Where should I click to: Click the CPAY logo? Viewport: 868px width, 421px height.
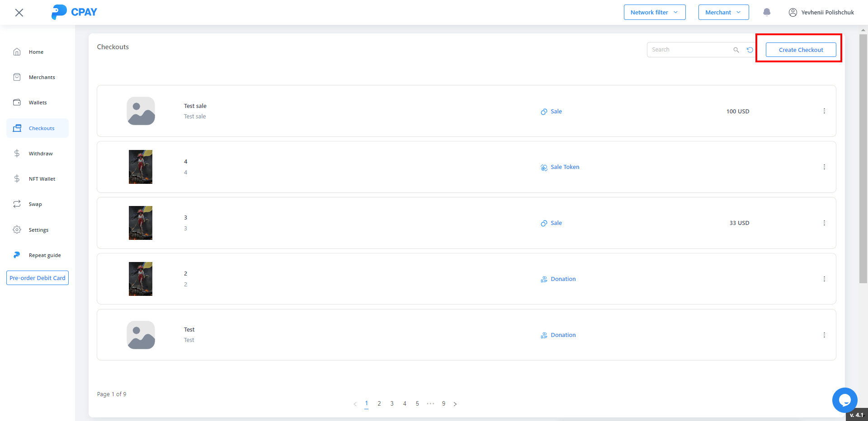coord(75,12)
